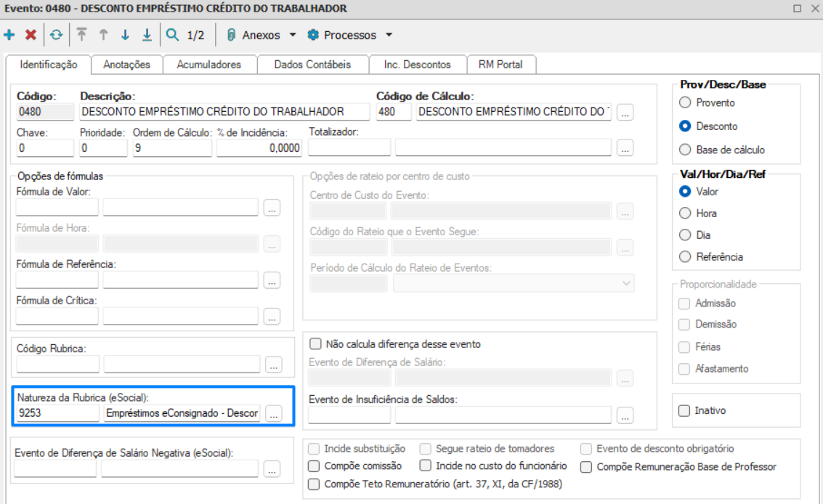This screenshot has width=823, height=504.
Task: Enable Compõe Remuneração Base de Professor
Action: coord(586,467)
